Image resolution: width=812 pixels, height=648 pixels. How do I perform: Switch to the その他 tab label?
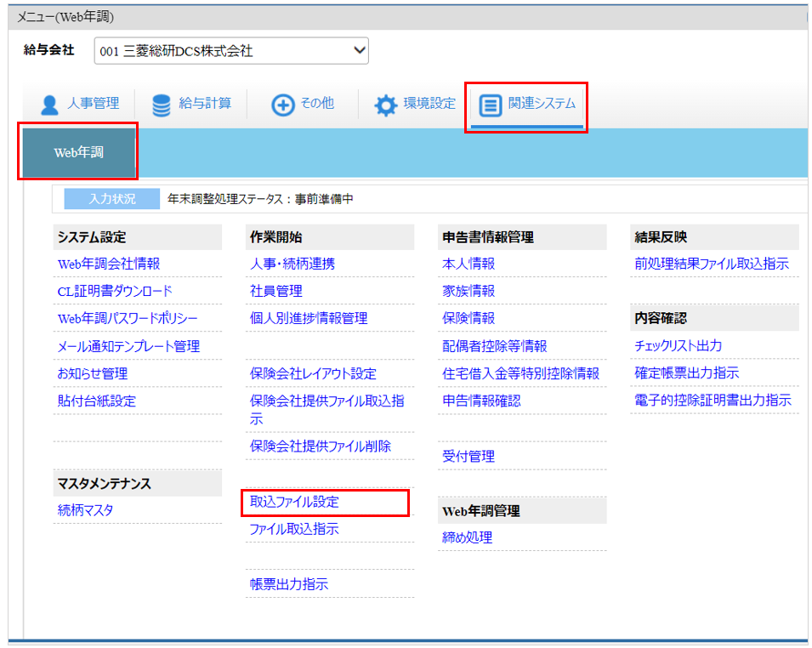(317, 103)
